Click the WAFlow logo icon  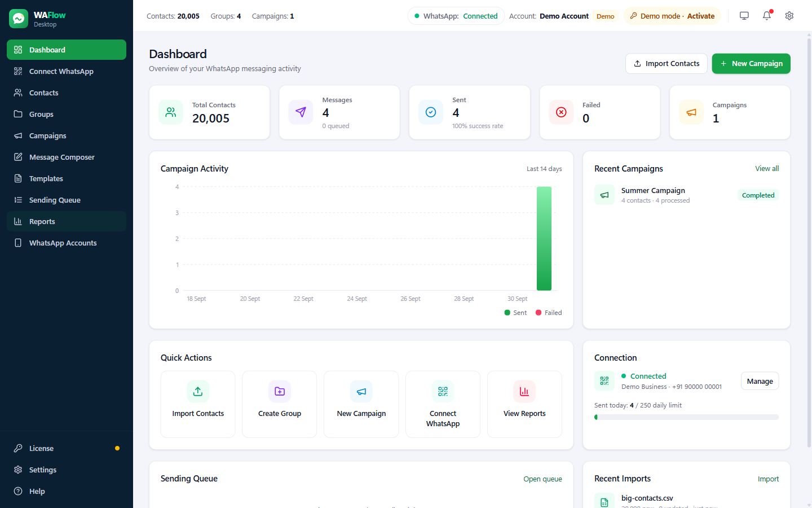tap(19, 19)
